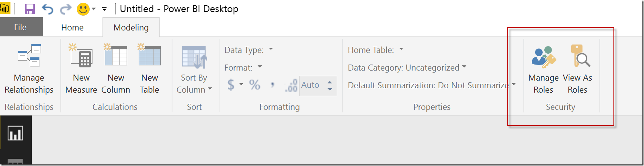Expand Default Summarization dropdown
The image size is (644, 166).
click(432, 85)
